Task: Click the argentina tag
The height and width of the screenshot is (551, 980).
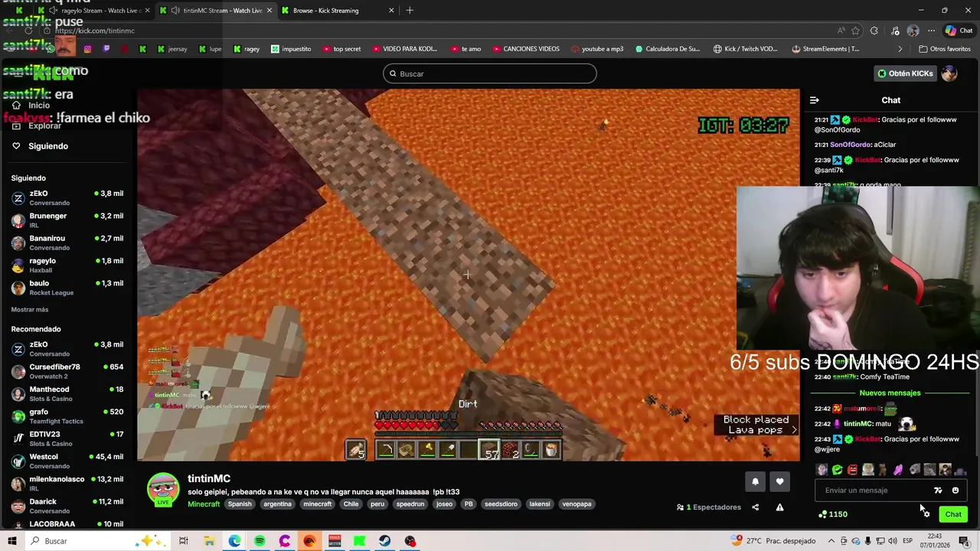Action: tap(277, 504)
